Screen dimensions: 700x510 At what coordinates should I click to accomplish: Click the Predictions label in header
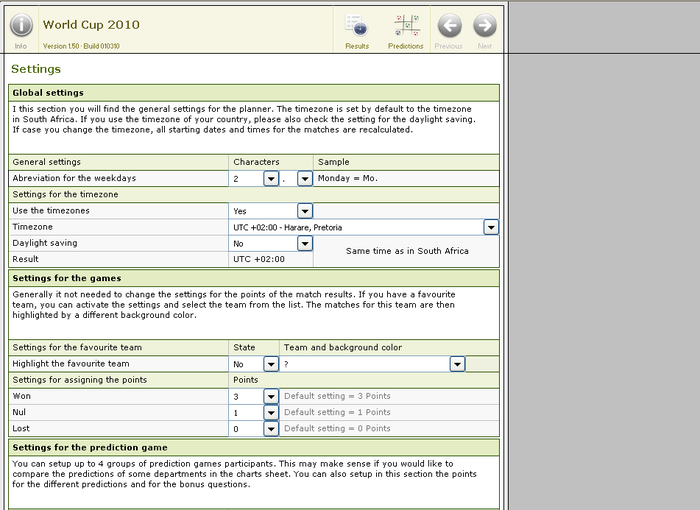click(405, 46)
